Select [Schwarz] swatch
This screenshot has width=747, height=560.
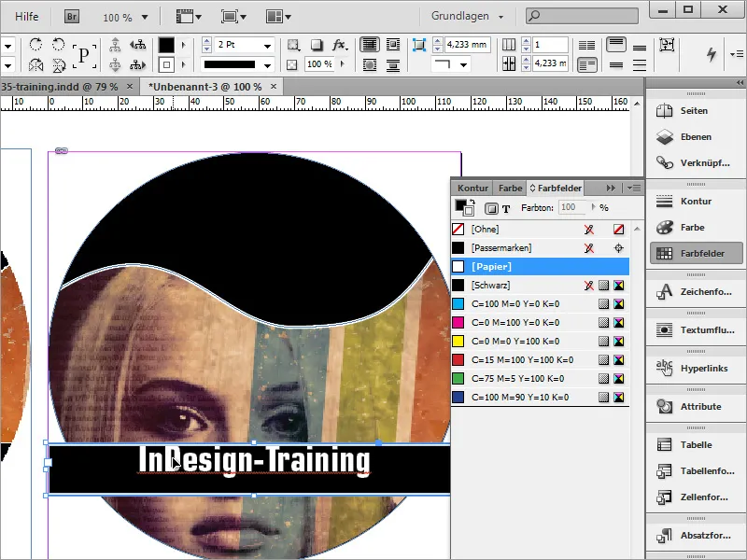pyautogui.click(x=541, y=286)
